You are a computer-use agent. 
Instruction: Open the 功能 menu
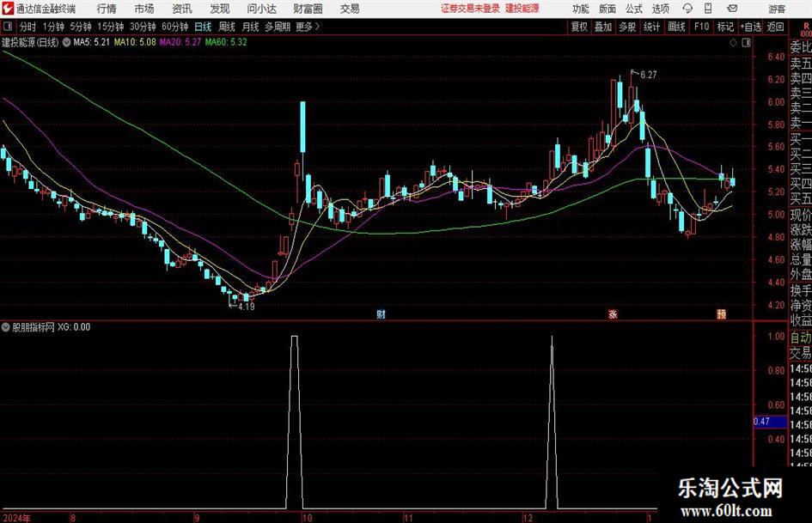(581, 9)
